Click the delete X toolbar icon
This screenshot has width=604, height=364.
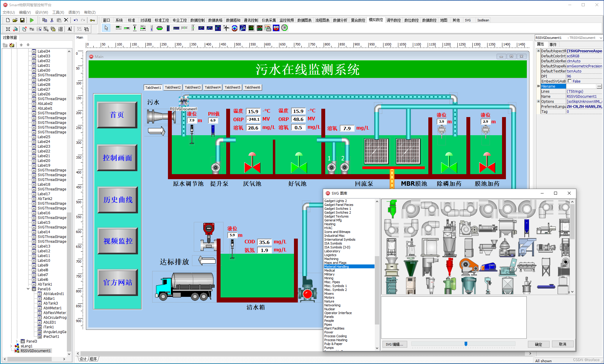66,20
